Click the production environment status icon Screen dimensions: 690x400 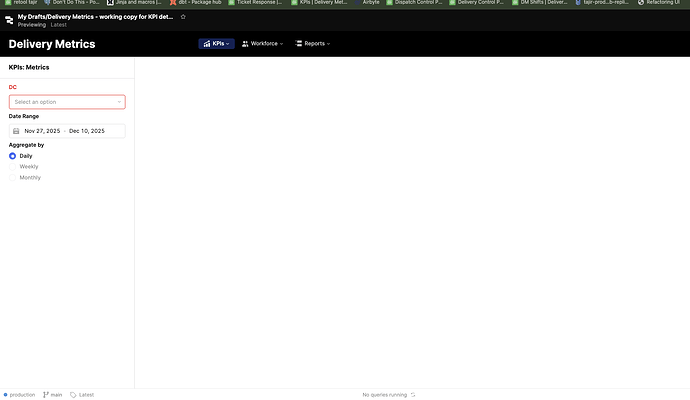5,395
